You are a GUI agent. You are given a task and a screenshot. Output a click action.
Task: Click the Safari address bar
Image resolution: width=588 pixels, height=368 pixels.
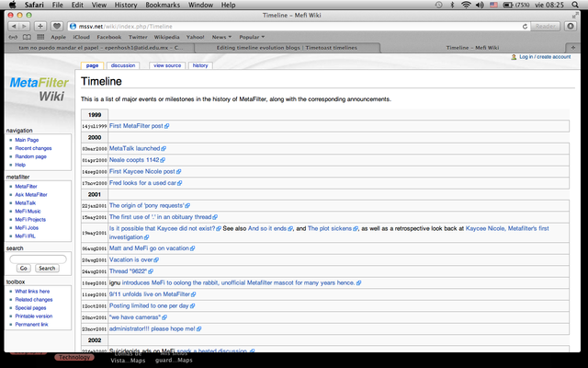tap(298, 27)
